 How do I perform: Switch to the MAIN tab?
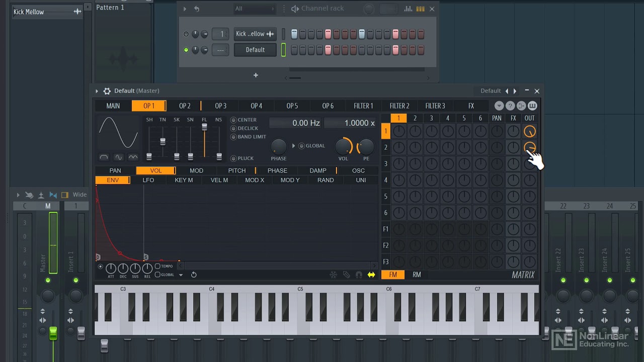coord(113,106)
